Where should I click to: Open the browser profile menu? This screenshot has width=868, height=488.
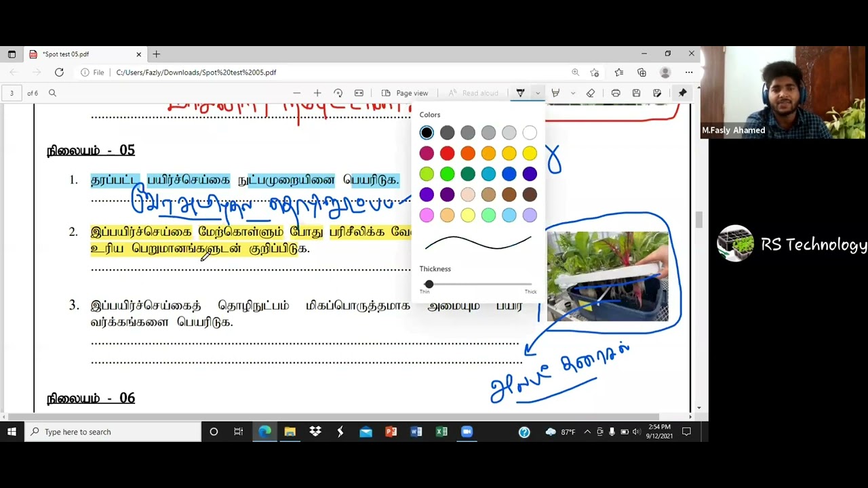(665, 73)
